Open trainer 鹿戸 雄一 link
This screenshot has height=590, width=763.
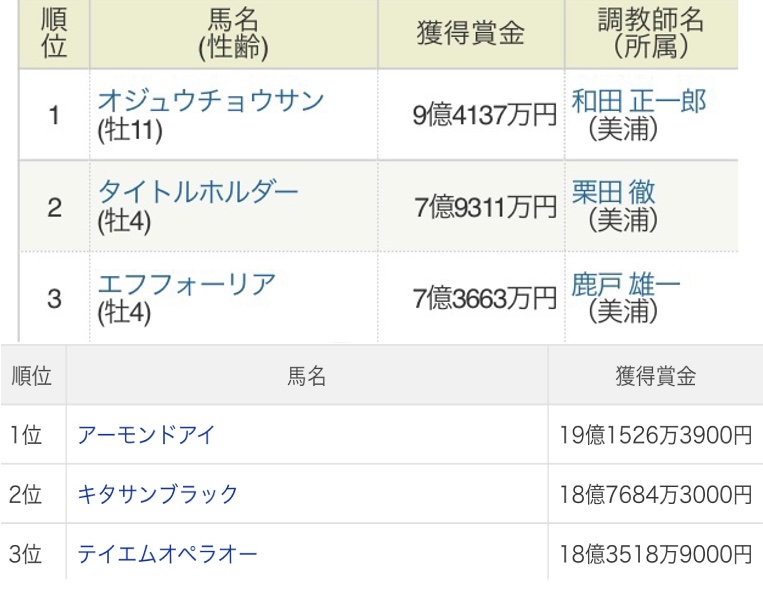626,284
